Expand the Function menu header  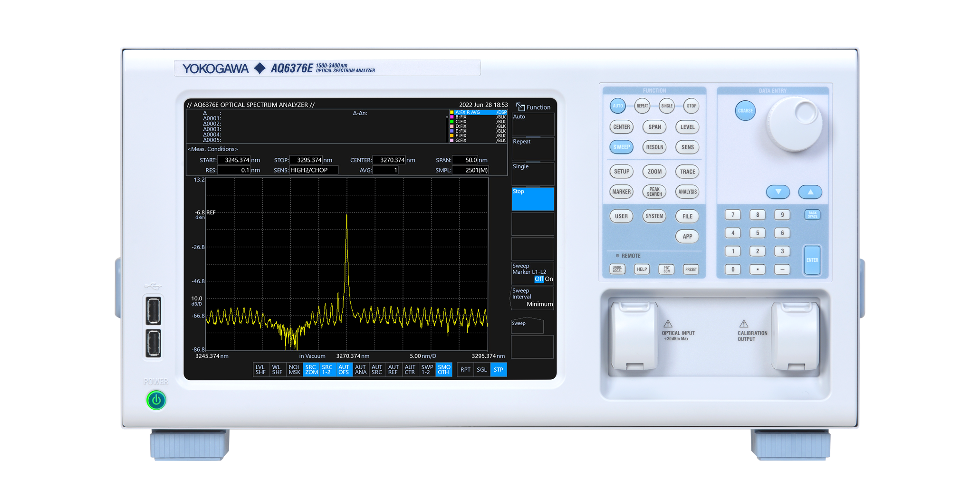click(x=533, y=107)
